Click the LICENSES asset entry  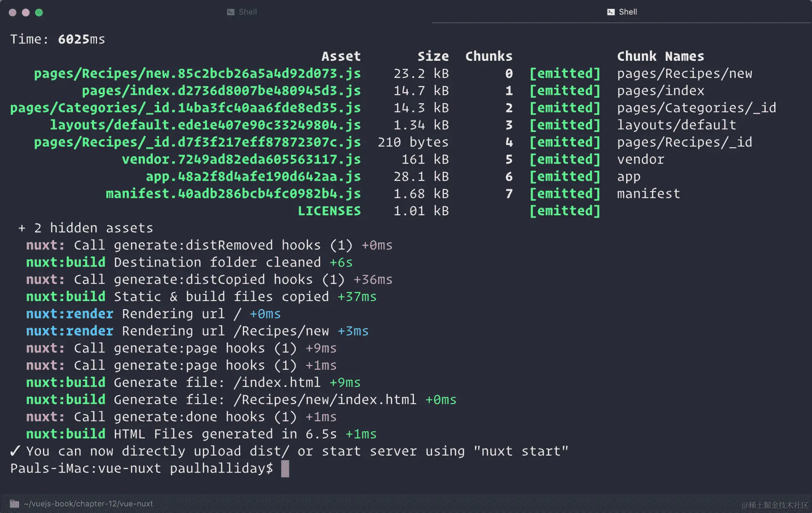click(329, 211)
